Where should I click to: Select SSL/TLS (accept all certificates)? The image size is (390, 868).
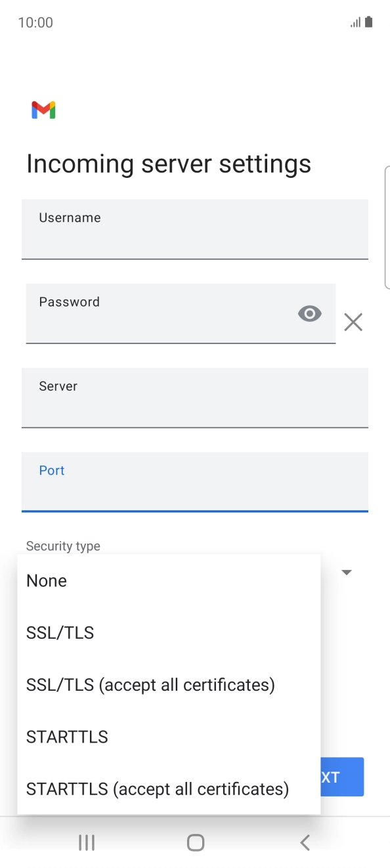pyautogui.click(x=150, y=685)
